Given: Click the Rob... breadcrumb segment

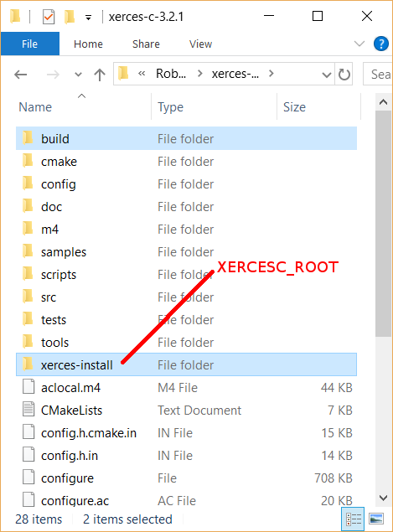Looking at the screenshot, I should (171, 73).
